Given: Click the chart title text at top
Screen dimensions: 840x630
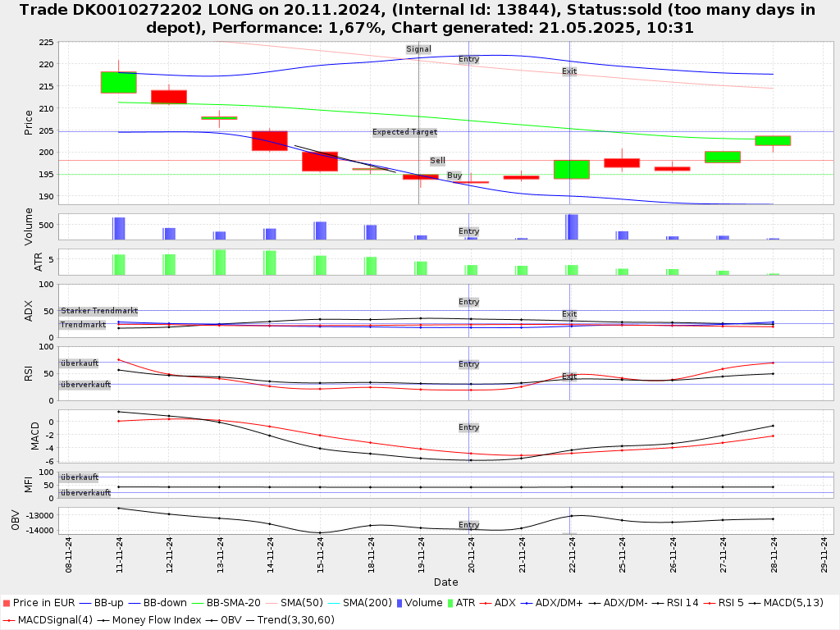Looking at the screenshot, I should click(x=420, y=18).
